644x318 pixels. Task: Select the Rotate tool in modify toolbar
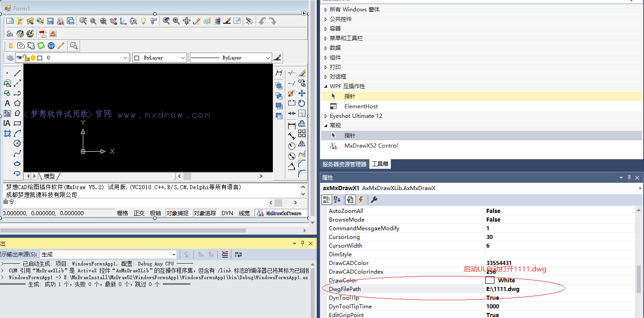tap(302, 103)
